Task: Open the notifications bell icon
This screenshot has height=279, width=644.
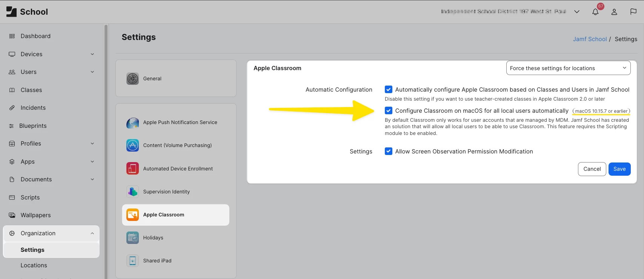Action: point(595,12)
